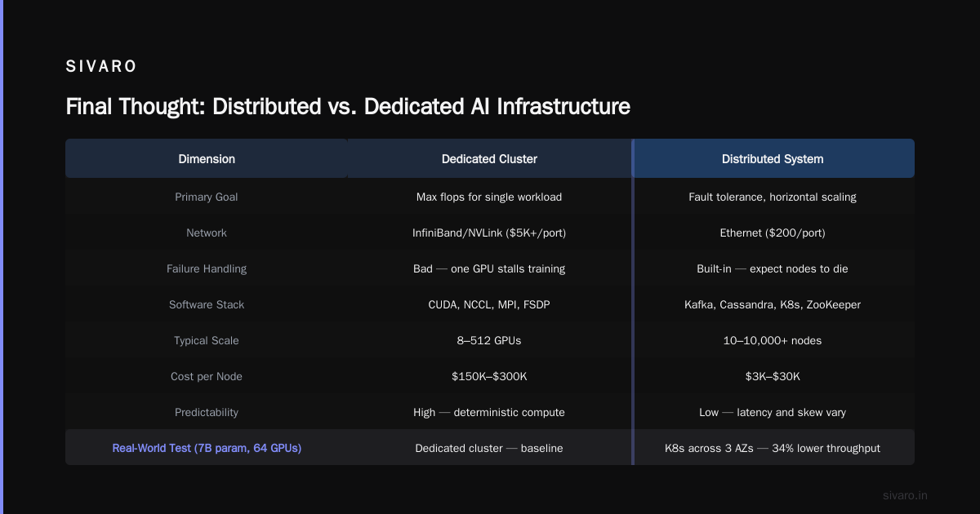Select the Dimension column header
The width and height of the screenshot is (980, 514).
(x=207, y=159)
